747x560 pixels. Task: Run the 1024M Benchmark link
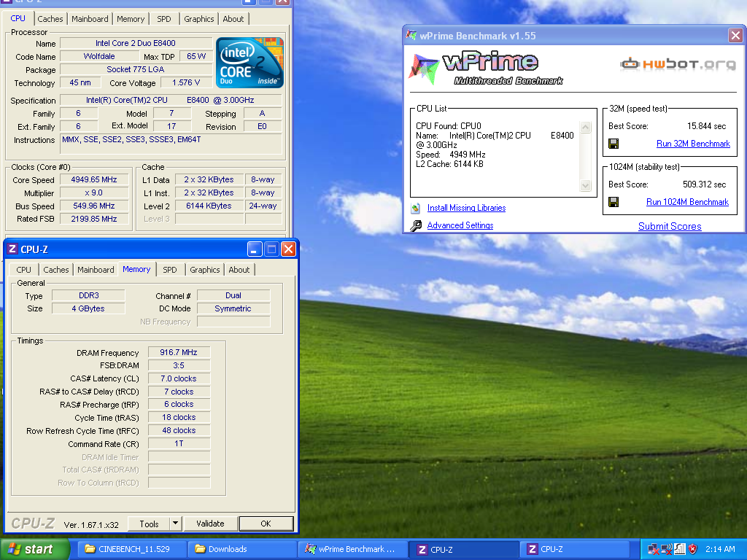click(x=687, y=202)
